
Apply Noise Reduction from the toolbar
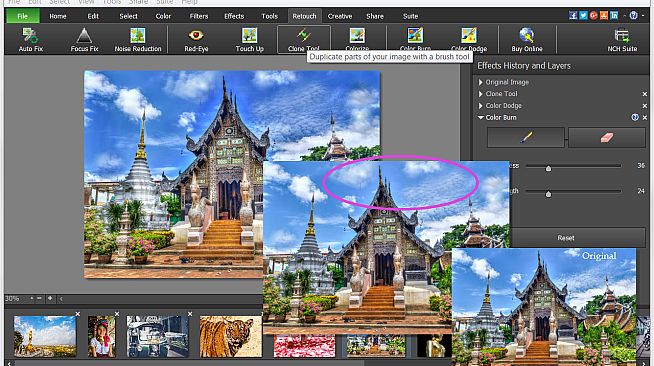click(x=138, y=40)
